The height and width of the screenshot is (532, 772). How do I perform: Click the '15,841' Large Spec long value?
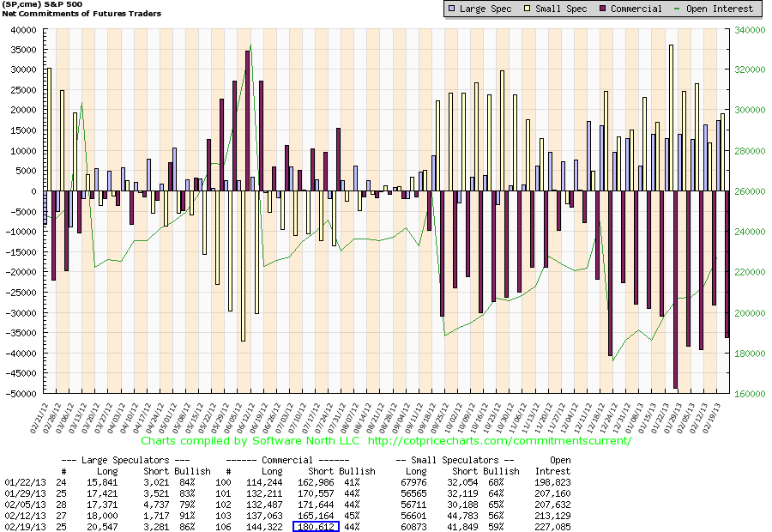102,483
